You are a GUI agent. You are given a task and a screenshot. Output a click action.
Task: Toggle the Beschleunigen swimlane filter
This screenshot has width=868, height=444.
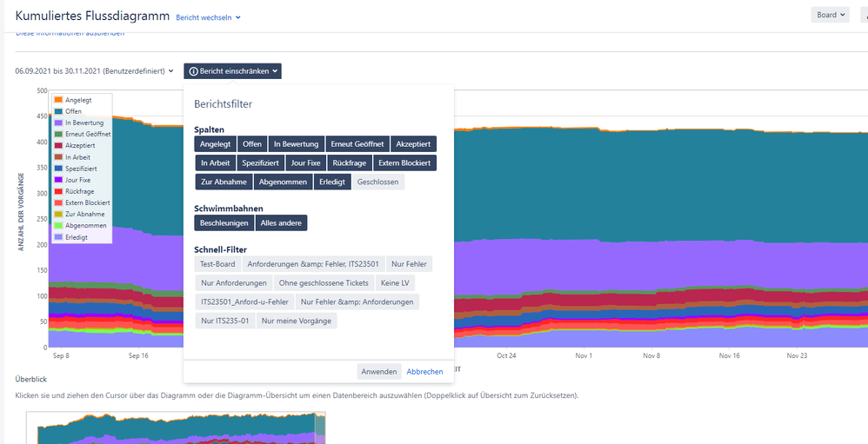224,222
